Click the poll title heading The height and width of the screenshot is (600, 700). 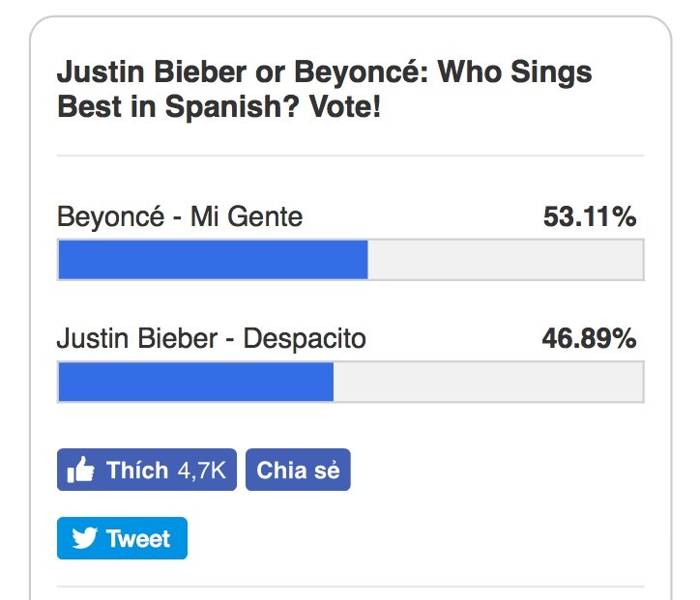pyautogui.click(x=325, y=89)
